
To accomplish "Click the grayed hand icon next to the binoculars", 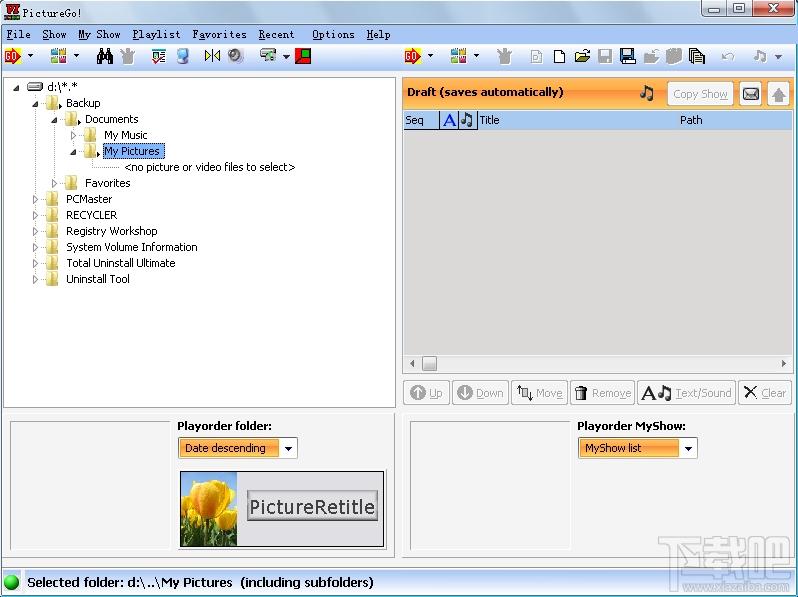I will 128,56.
